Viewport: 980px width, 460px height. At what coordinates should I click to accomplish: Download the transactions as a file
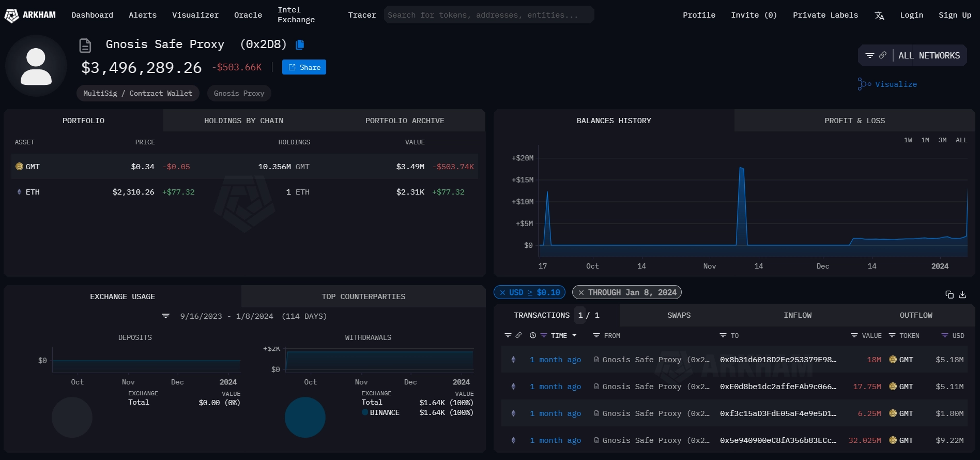point(962,294)
